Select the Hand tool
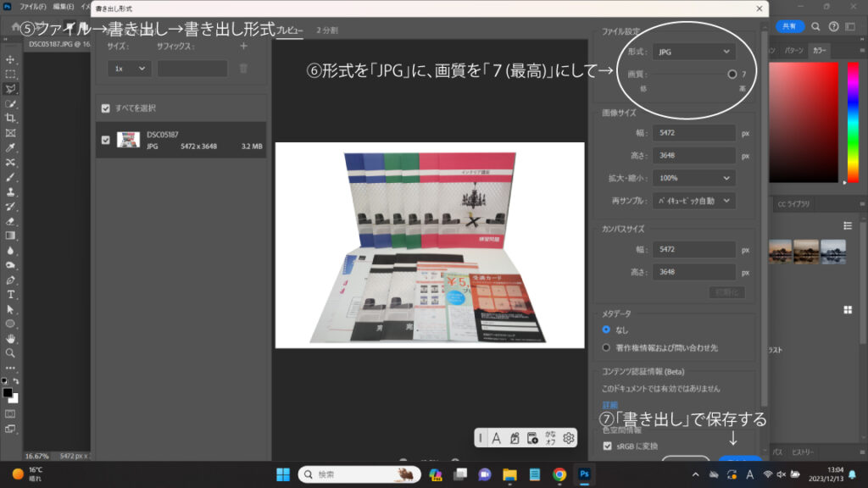868x488 pixels. pos(11,338)
